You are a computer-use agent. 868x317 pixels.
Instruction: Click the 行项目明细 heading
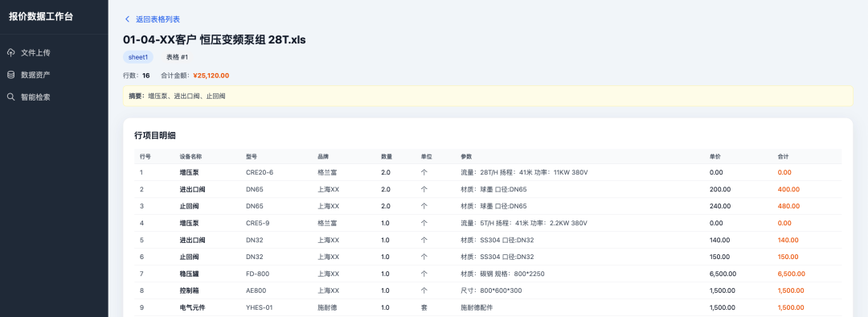tap(155, 135)
